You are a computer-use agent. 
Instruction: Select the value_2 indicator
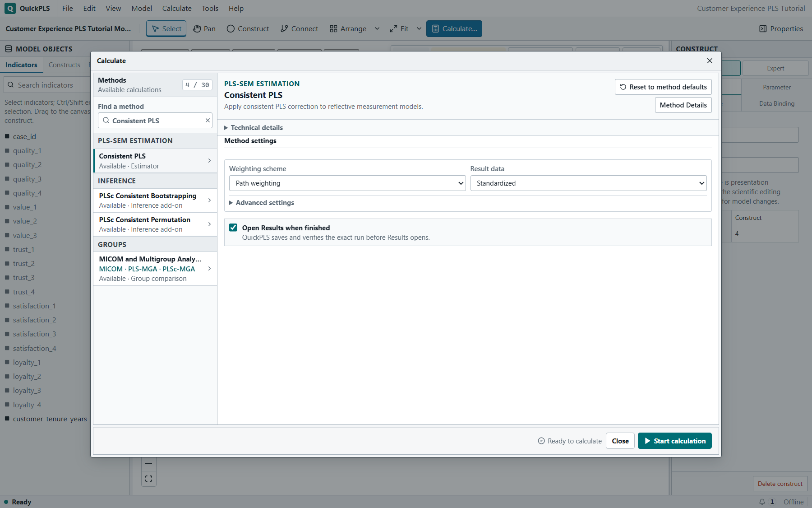[25, 221]
